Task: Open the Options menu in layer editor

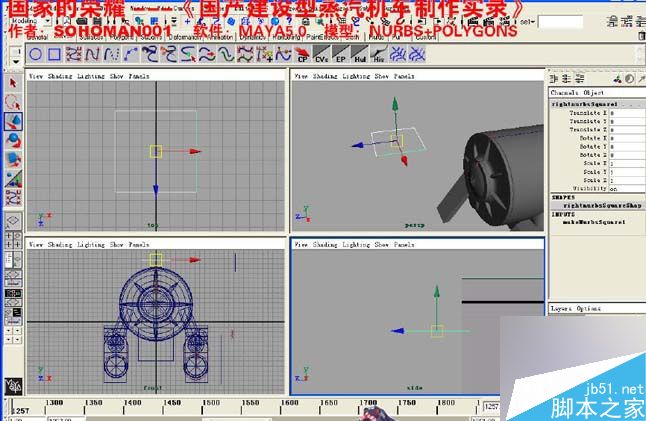Action: [589, 308]
